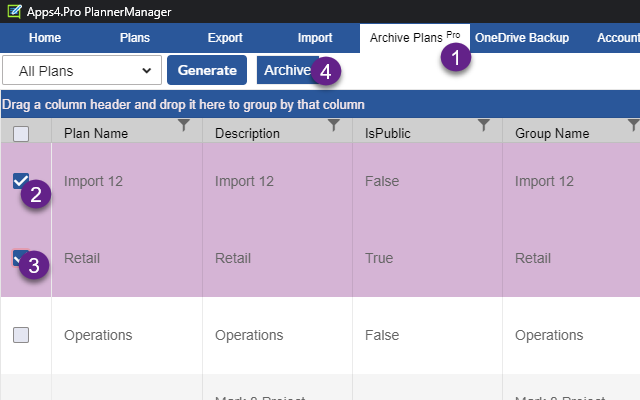Screen dimensions: 640x400
Task: Open the Group Name column filter
Action: 632,125
